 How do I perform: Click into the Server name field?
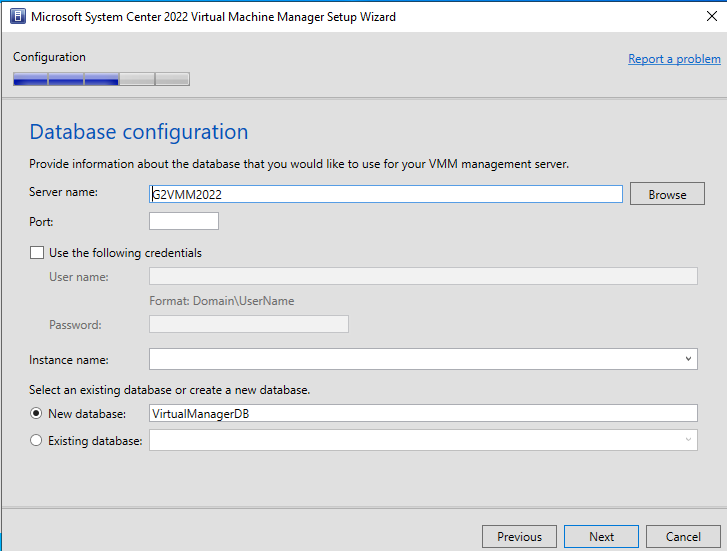pos(385,194)
